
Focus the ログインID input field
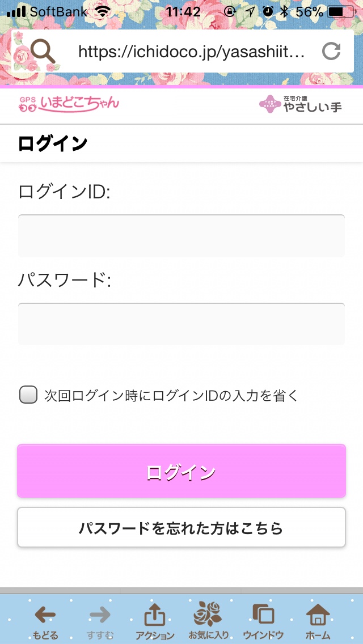coord(181,236)
